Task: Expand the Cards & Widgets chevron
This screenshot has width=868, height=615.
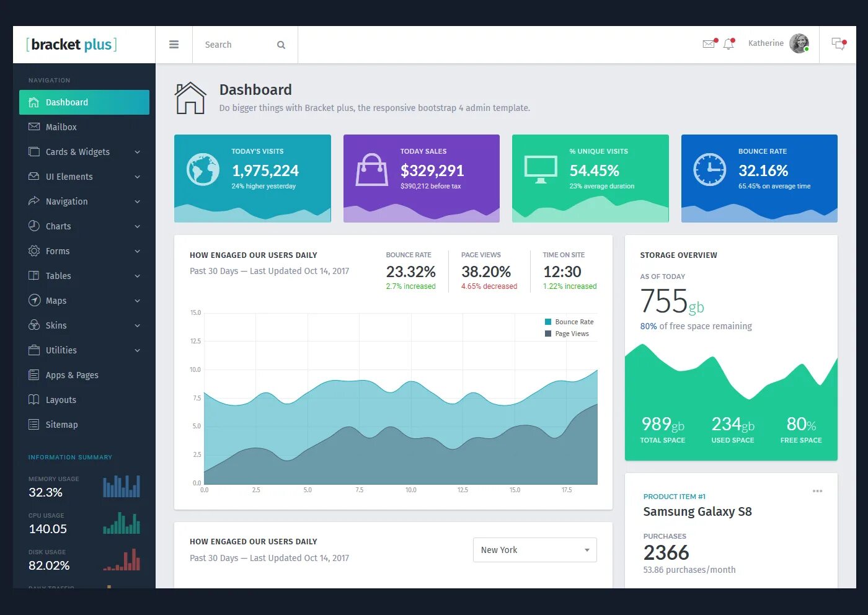Action: coord(138,152)
